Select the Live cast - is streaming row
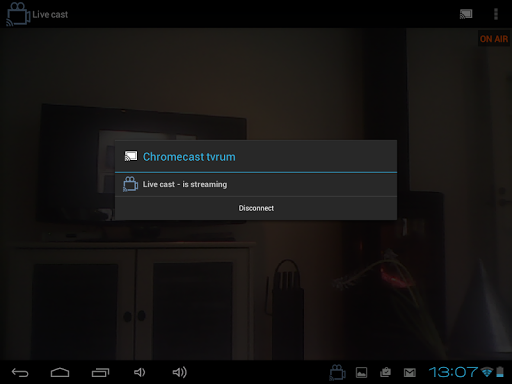This screenshot has width=512, height=384. (256, 184)
